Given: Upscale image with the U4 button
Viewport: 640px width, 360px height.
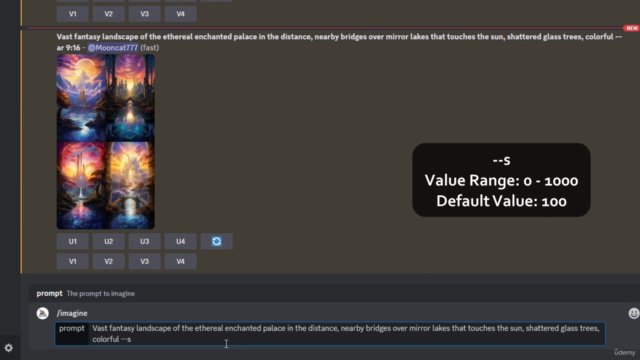Looking at the screenshot, I should (x=180, y=241).
